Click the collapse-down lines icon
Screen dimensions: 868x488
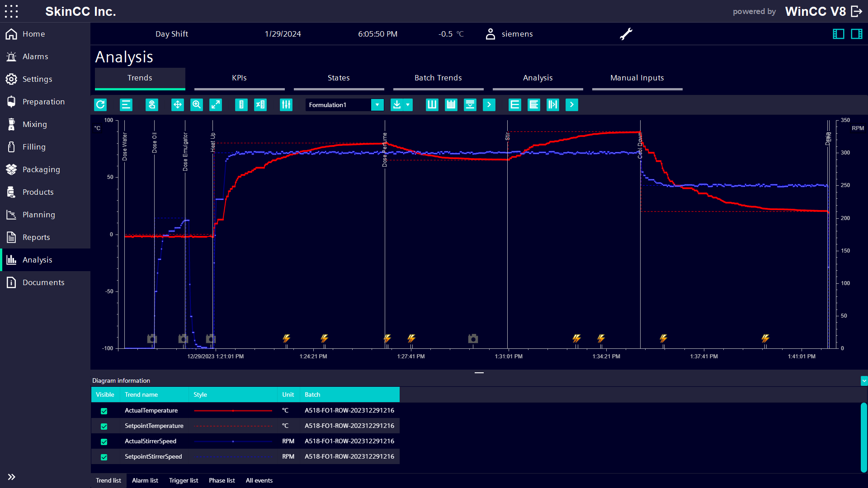[470, 105]
